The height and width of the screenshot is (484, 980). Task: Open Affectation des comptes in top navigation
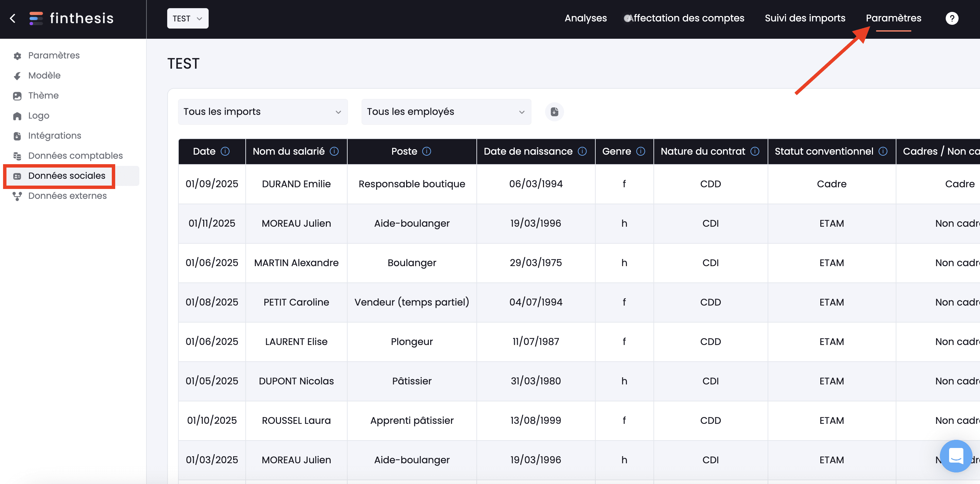(685, 18)
